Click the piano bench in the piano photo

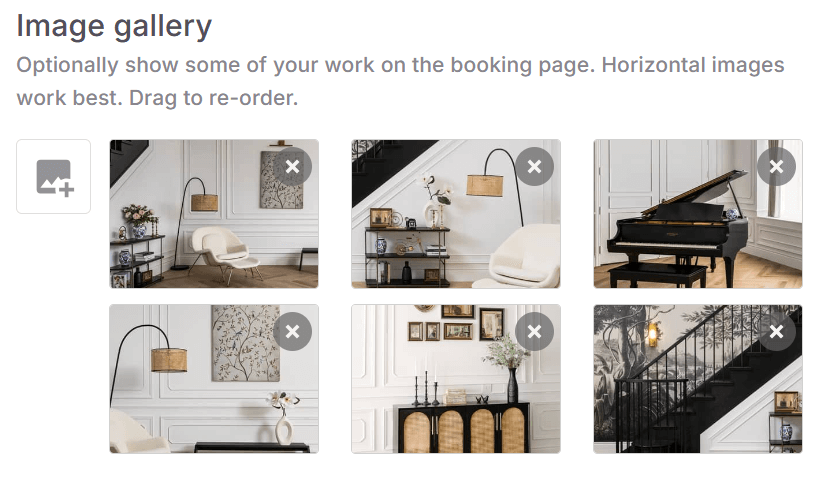tap(656, 275)
